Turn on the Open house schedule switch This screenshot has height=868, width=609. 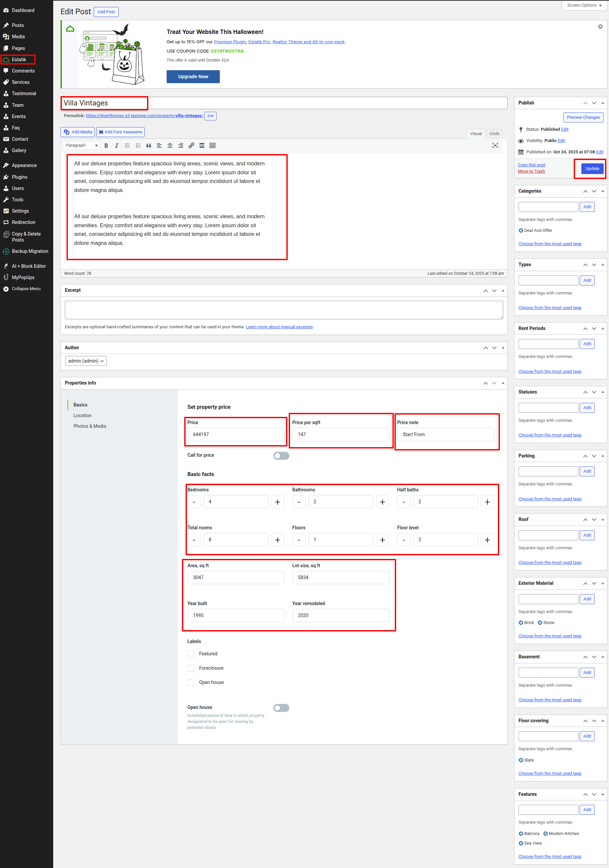coord(281,708)
